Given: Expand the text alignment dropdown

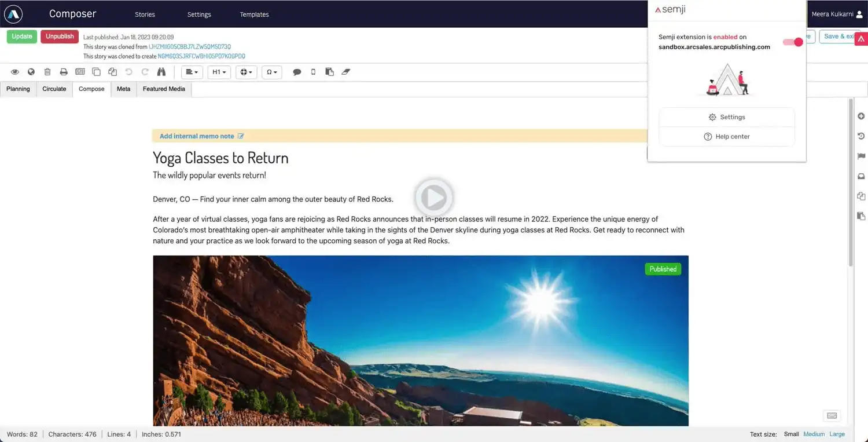Looking at the screenshot, I should coord(192,72).
